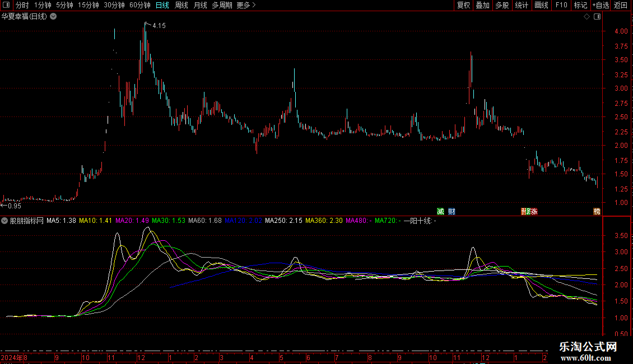Switch to 周线 weekly chart

tap(181, 5)
